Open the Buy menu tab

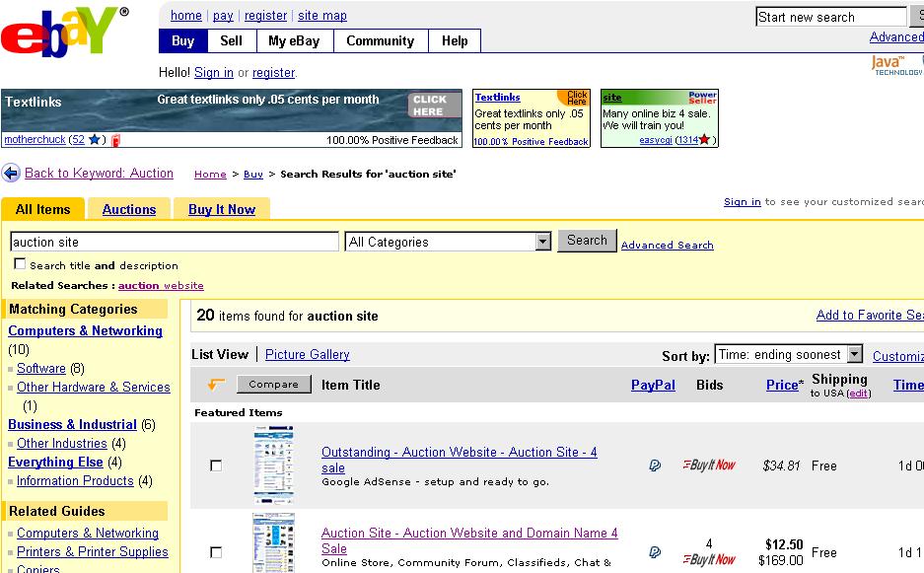coord(183,41)
